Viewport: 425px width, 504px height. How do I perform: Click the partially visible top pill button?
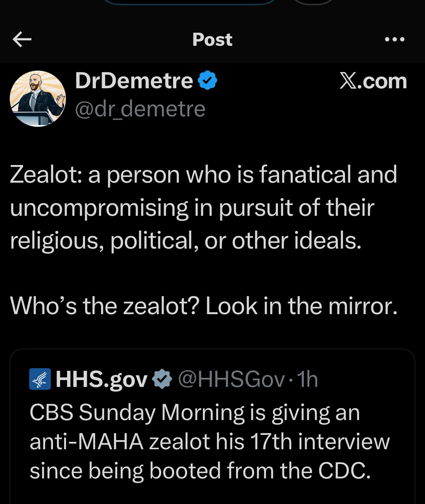[190, 2]
